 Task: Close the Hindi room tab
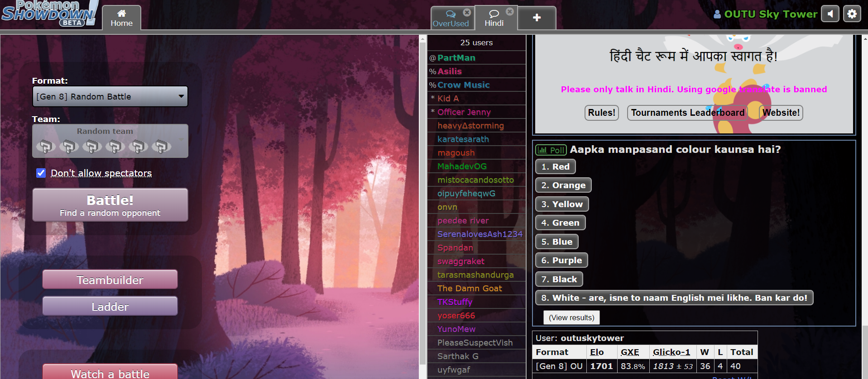510,11
